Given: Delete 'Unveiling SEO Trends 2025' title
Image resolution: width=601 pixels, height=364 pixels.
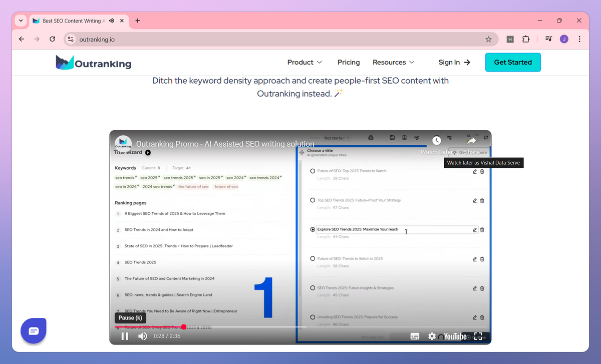Looking at the screenshot, I should pyautogui.click(x=482, y=317).
